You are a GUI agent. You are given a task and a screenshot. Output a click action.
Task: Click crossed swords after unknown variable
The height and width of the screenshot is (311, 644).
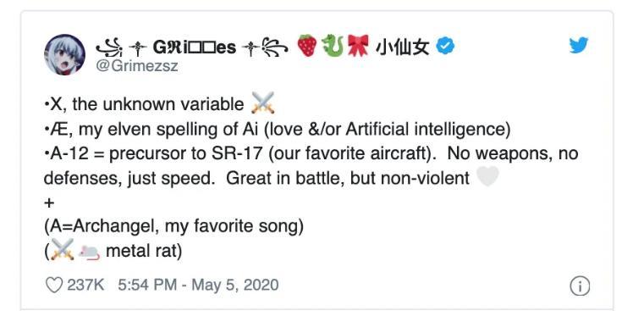[263, 103]
